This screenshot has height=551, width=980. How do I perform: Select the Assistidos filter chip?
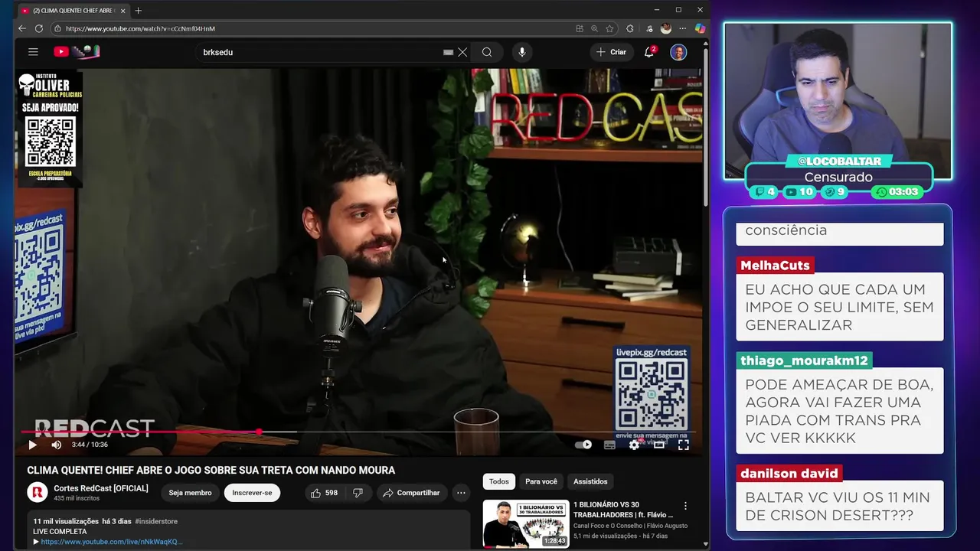[590, 481]
